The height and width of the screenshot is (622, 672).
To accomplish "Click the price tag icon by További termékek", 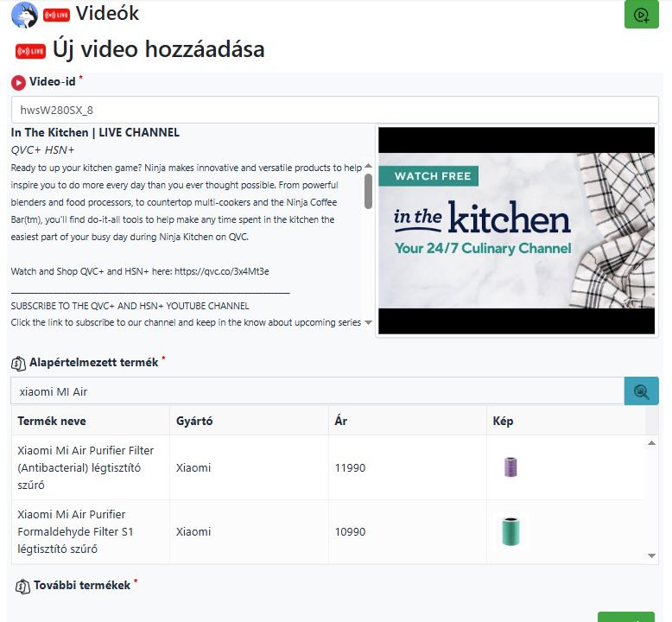I will [22, 586].
